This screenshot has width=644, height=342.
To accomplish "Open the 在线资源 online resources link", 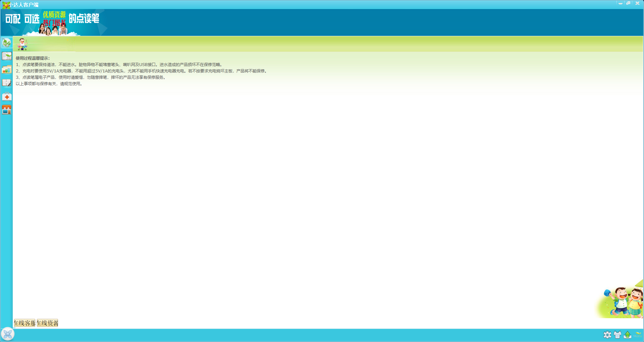I will pyautogui.click(x=47, y=323).
